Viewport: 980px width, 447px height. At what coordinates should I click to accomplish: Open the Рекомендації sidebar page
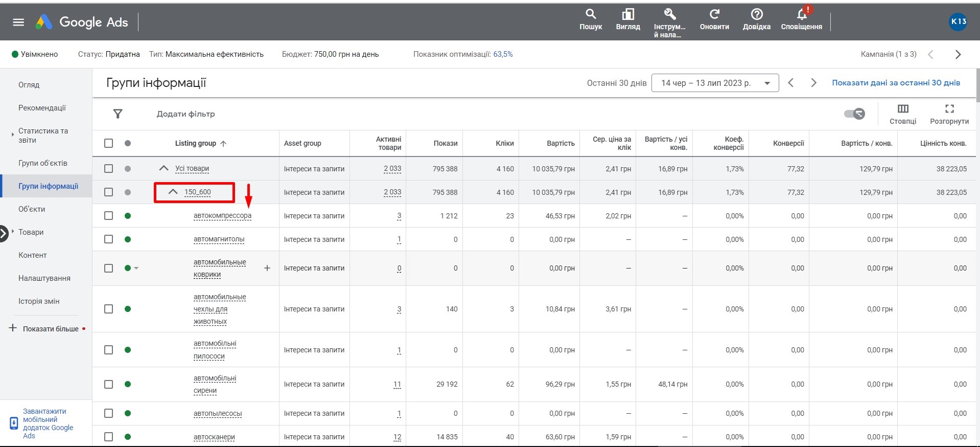point(42,108)
